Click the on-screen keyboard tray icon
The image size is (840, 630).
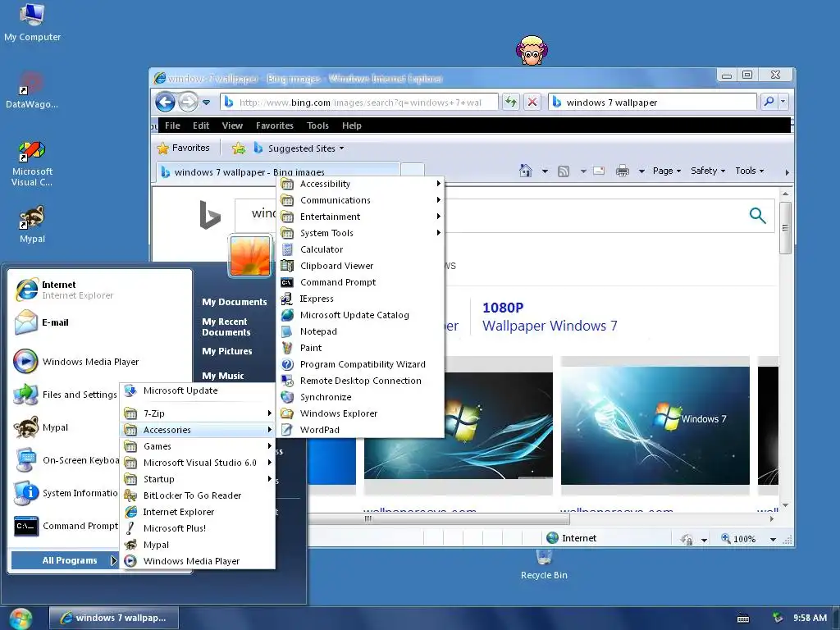coord(743,619)
